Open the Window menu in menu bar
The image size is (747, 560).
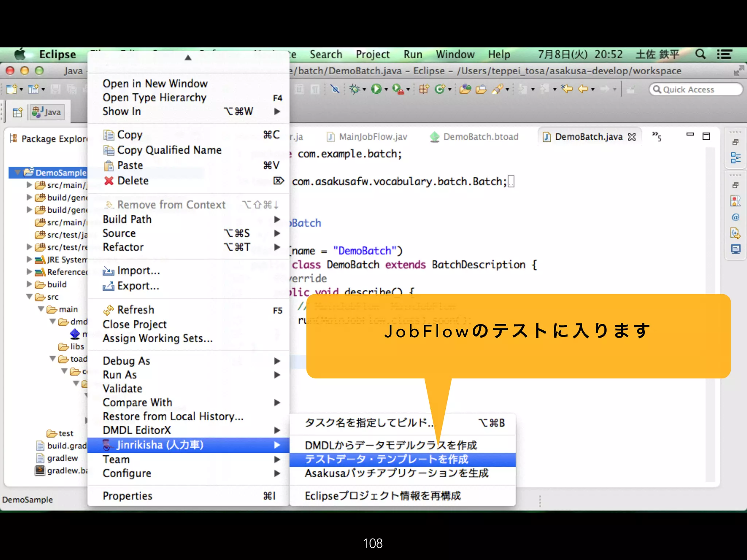tap(455, 55)
